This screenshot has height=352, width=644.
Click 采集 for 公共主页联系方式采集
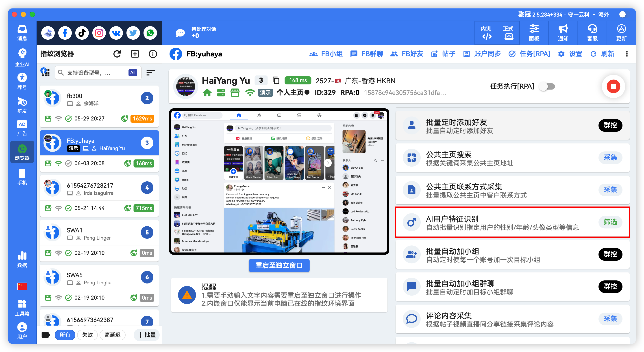pos(610,189)
